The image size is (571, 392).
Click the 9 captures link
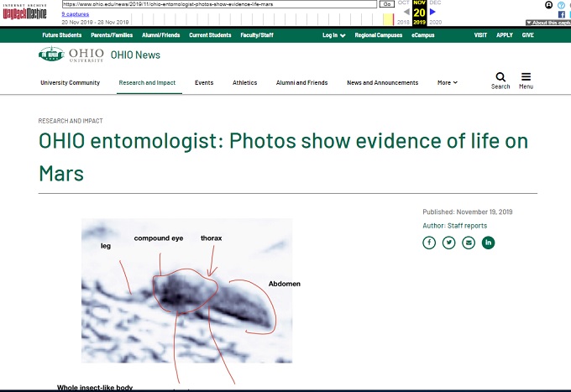click(76, 13)
